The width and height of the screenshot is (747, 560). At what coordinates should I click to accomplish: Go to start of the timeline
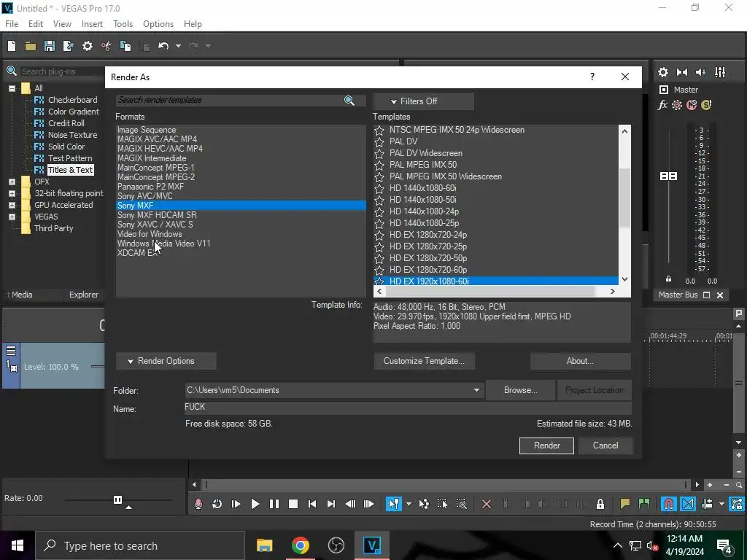click(312, 504)
